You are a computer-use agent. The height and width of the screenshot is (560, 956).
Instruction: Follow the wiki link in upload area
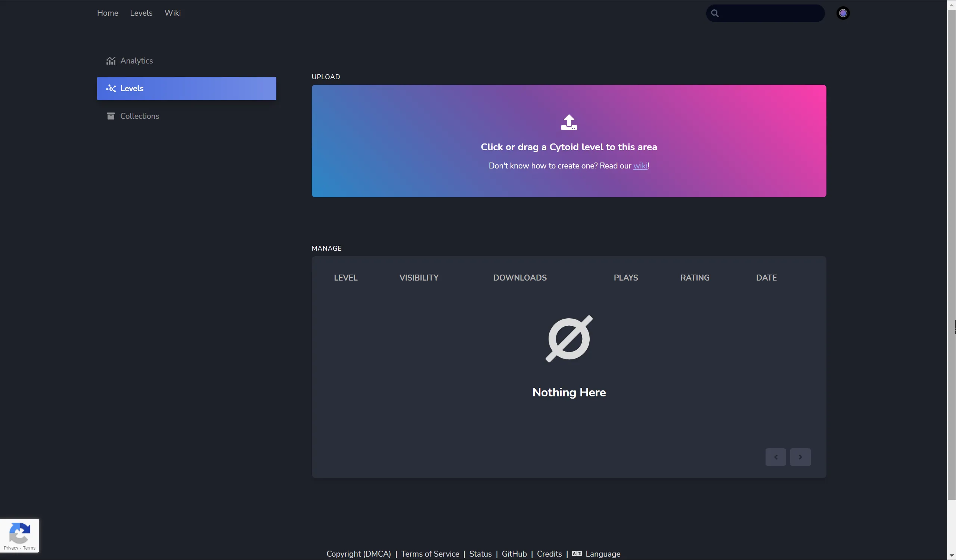tap(640, 166)
